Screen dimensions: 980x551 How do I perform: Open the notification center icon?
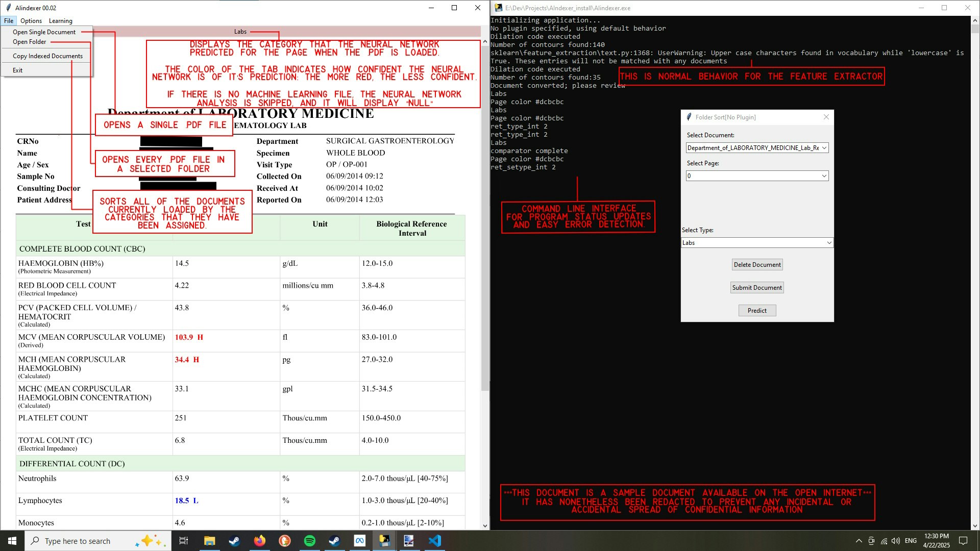pyautogui.click(x=963, y=541)
